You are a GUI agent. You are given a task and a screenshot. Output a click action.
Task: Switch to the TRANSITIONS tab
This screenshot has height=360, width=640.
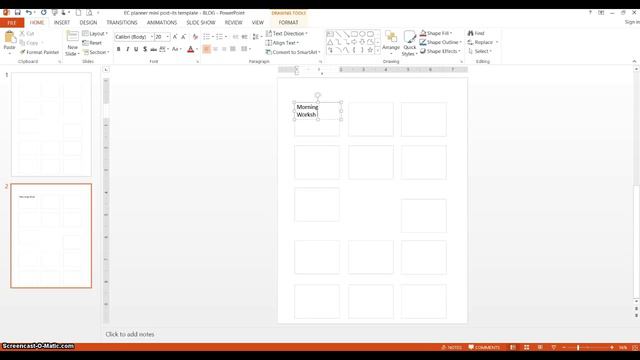click(x=122, y=22)
